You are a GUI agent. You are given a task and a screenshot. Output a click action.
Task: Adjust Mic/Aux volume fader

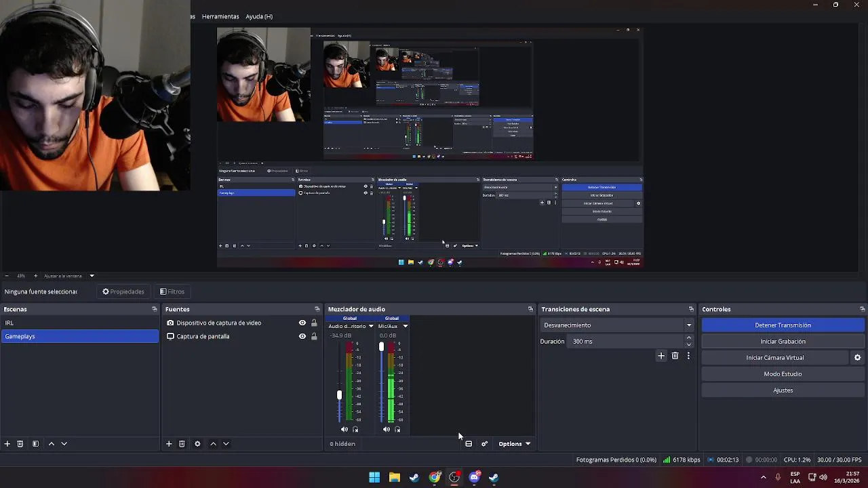point(381,347)
